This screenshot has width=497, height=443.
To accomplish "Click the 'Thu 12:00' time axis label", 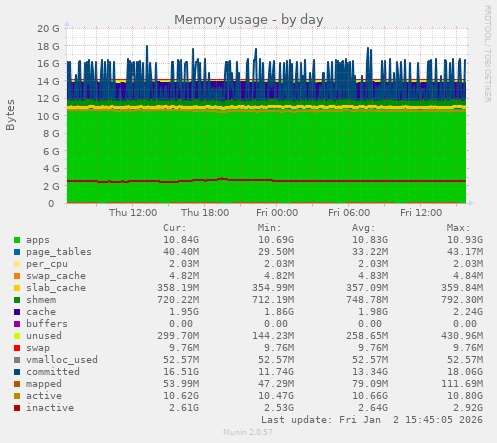I will (x=133, y=213).
